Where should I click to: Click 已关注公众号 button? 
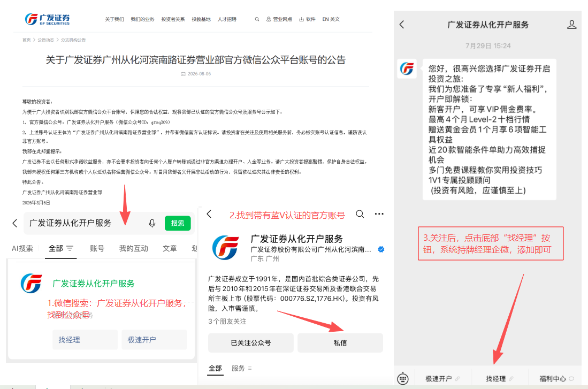(251, 342)
